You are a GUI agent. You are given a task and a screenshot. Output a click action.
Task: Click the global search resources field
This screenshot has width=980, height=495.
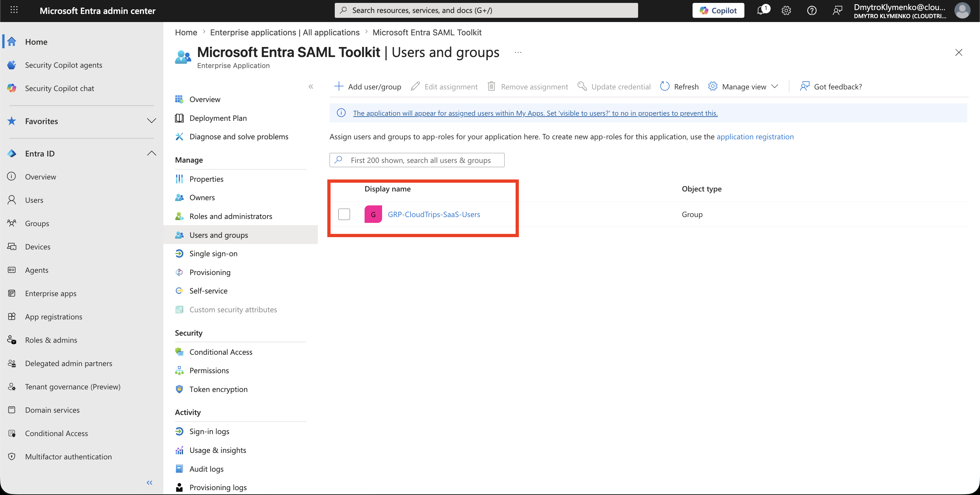pos(486,10)
